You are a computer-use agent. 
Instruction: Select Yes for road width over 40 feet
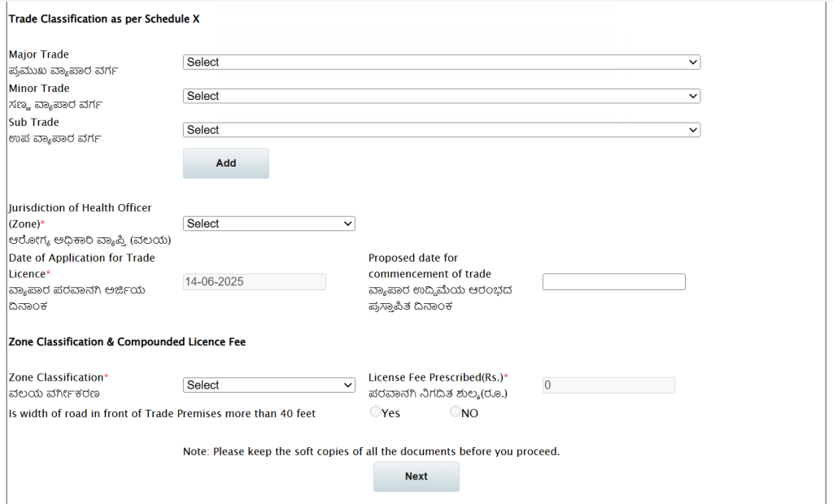coord(376,412)
